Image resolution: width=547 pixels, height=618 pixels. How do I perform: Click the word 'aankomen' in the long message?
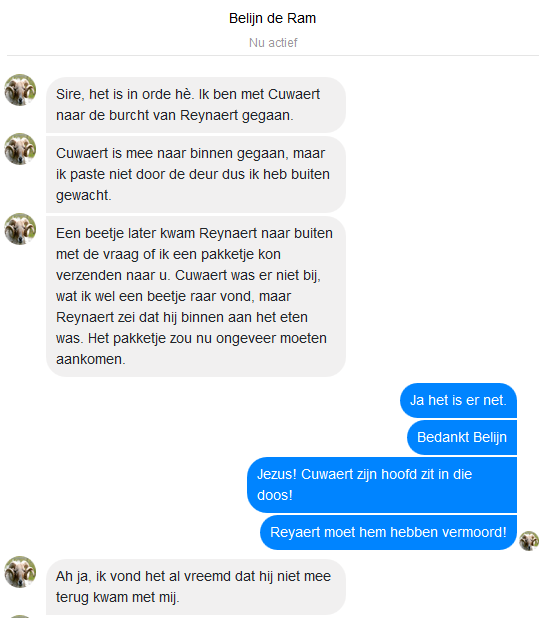point(89,359)
